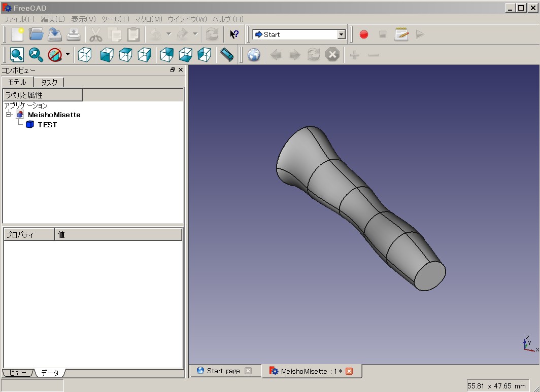Set rear view cube icon
The width and height of the screenshot is (540, 392).
click(x=166, y=55)
